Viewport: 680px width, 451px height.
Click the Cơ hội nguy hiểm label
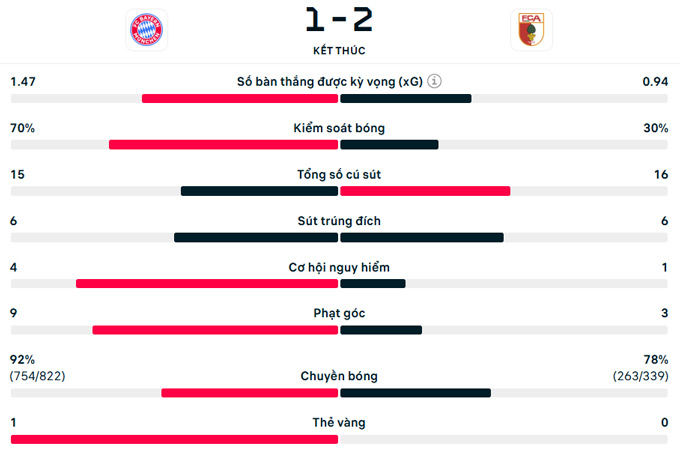pos(339,267)
